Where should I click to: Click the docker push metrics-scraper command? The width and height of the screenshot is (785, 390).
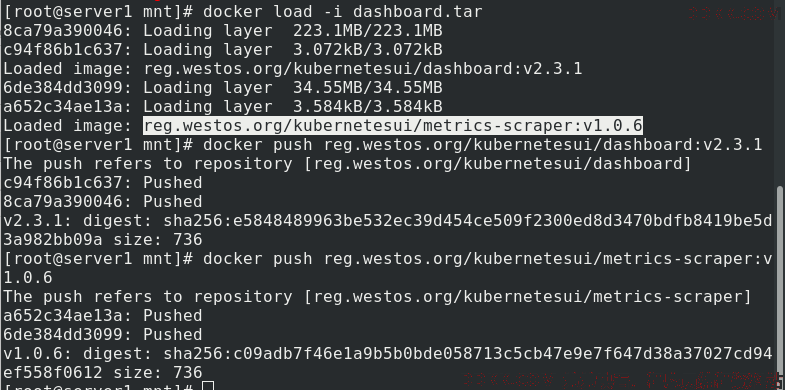pyautogui.click(x=488, y=259)
